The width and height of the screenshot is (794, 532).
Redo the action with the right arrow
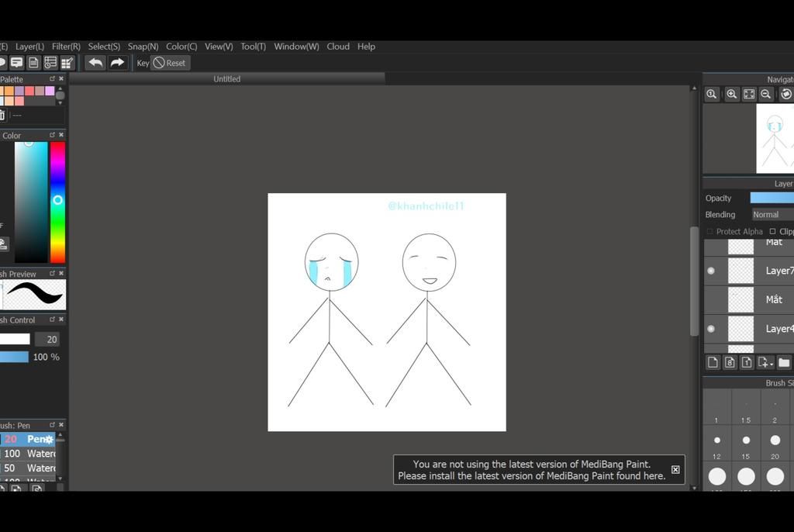[117, 63]
